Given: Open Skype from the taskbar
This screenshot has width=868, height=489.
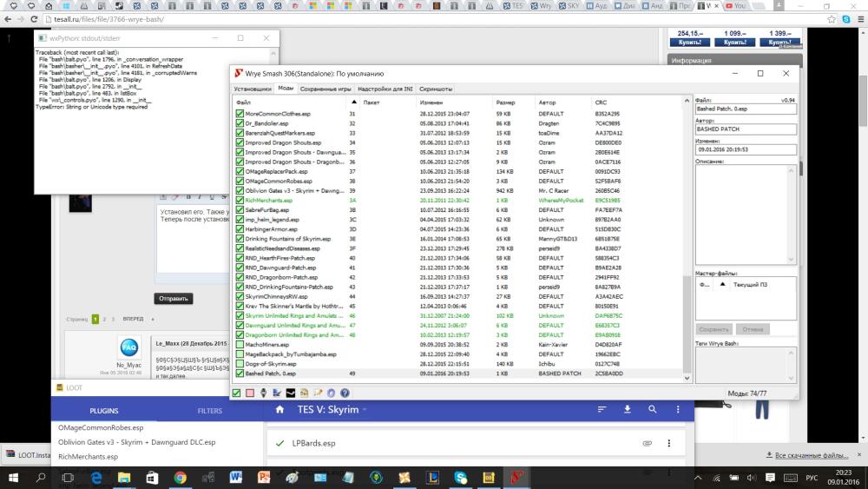Looking at the screenshot, I should [461, 478].
